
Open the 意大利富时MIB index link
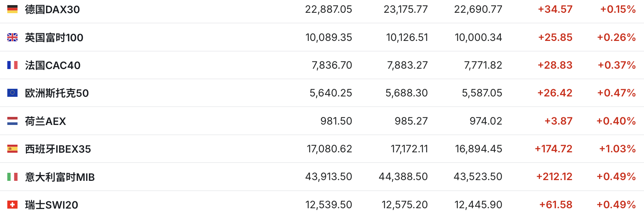(x=60, y=177)
